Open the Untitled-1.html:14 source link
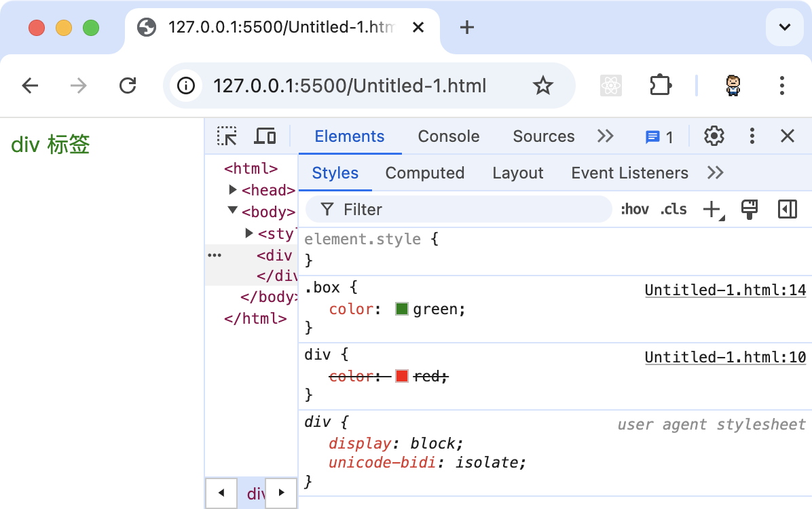The image size is (812, 509). [x=724, y=290]
